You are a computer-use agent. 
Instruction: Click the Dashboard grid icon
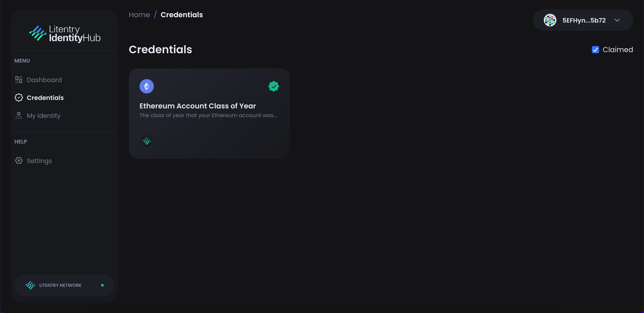(x=19, y=80)
